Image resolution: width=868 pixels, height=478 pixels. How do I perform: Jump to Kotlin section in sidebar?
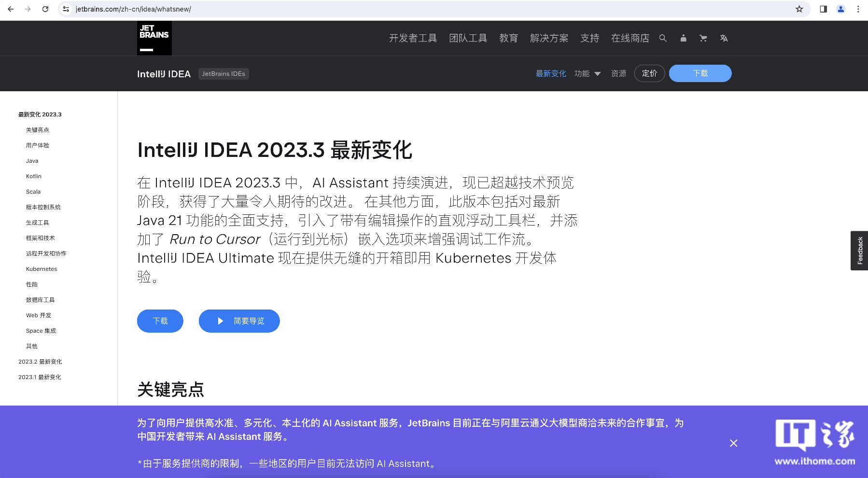(34, 176)
